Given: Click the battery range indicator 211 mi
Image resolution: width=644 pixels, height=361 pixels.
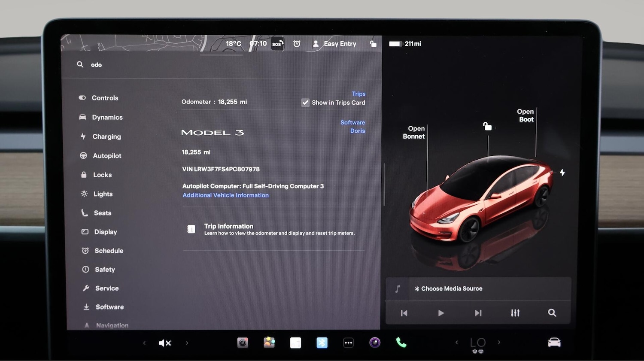Looking at the screenshot, I should 405,44.
